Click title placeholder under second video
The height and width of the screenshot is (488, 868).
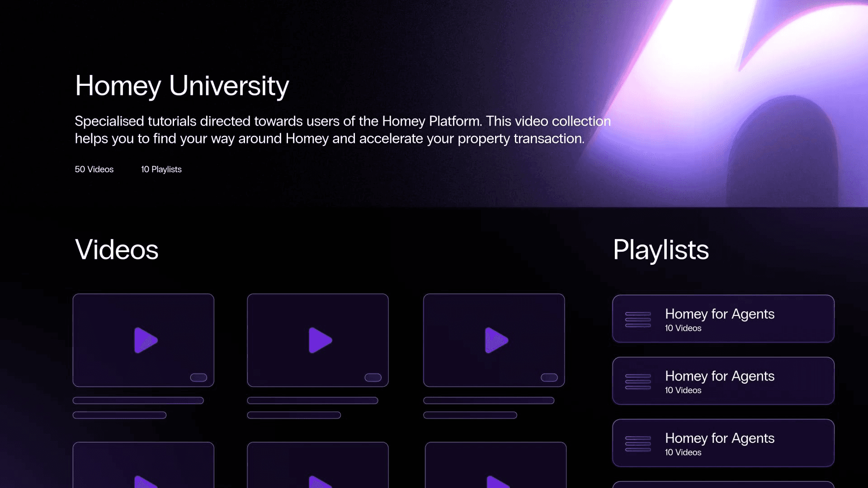[x=312, y=400]
